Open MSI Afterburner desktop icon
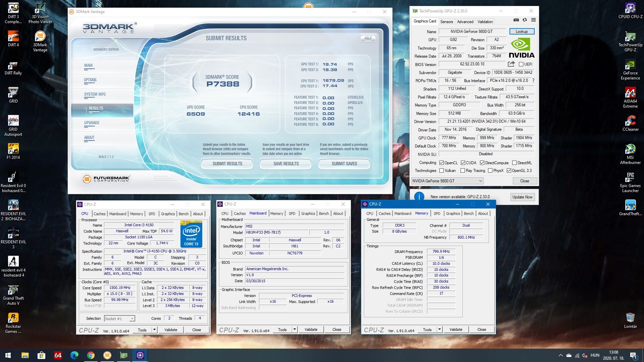The image size is (644, 362). (x=630, y=149)
